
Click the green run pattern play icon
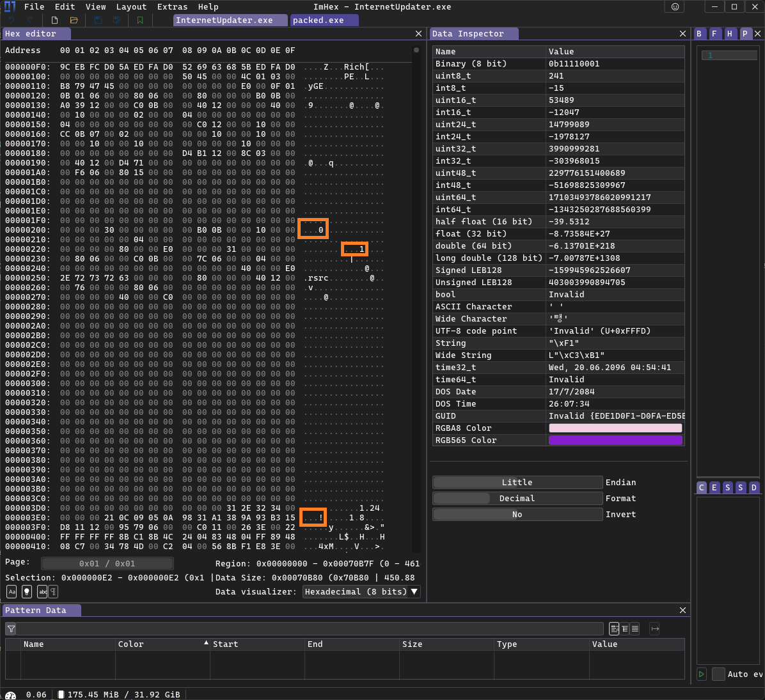(x=702, y=674)
